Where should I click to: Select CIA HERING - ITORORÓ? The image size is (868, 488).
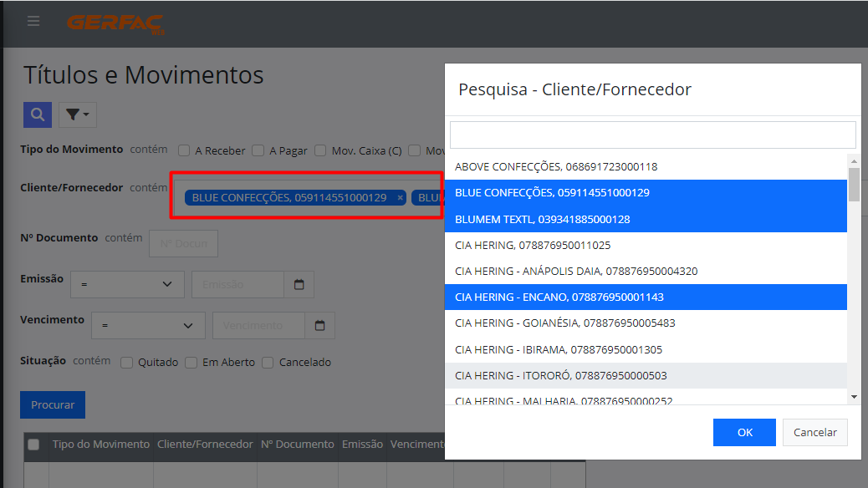646,376
